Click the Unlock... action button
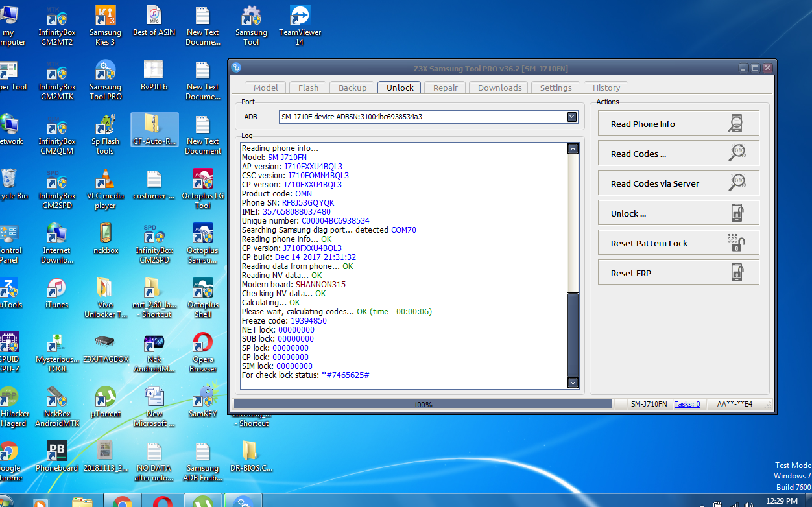The image size is (812, 507). (x=678, y=213)
